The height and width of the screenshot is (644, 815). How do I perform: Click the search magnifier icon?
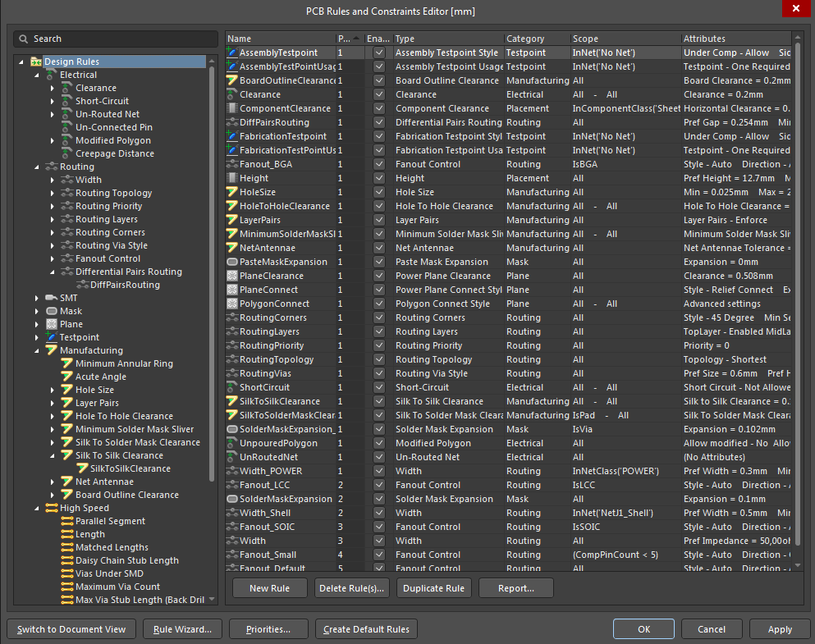click(x=24, y=39)
